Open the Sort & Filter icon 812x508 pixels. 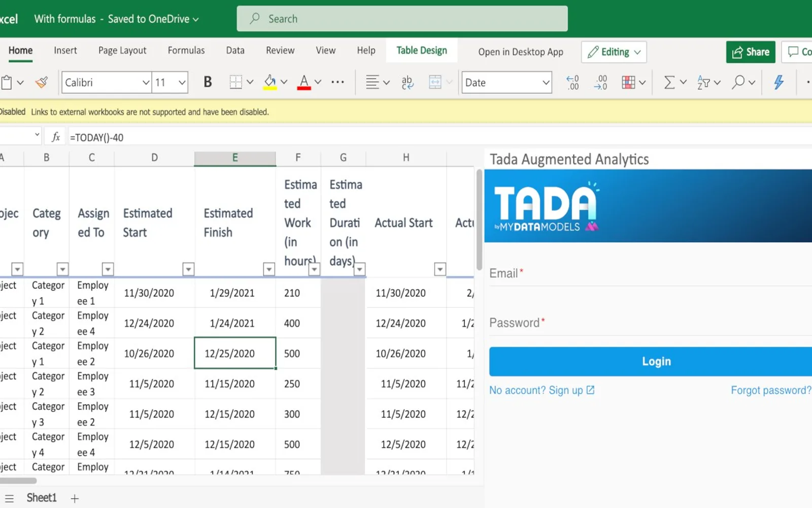pyautogui.click(x=703, y=82)
